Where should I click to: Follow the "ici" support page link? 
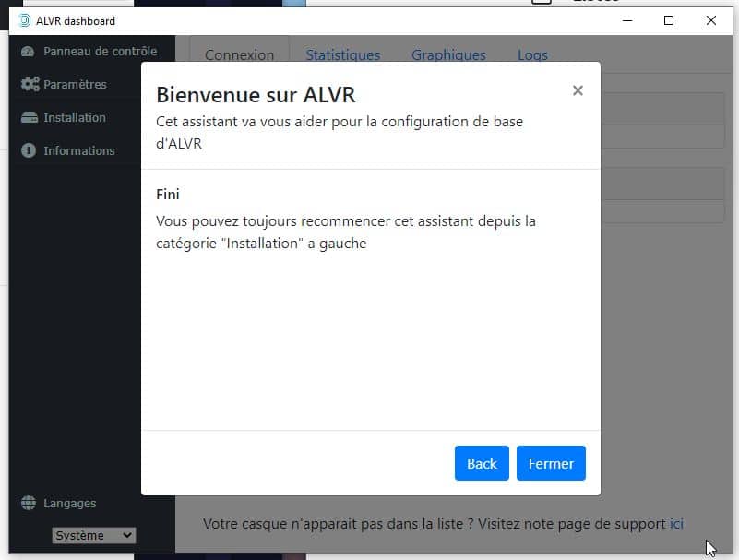pos(676,524)
